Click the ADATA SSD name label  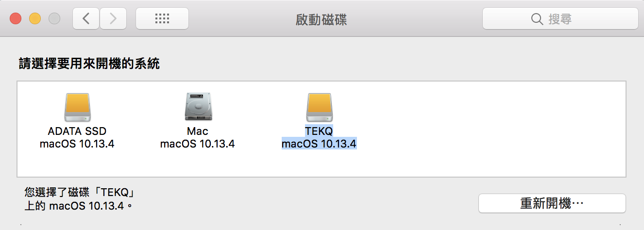(77, 131)
